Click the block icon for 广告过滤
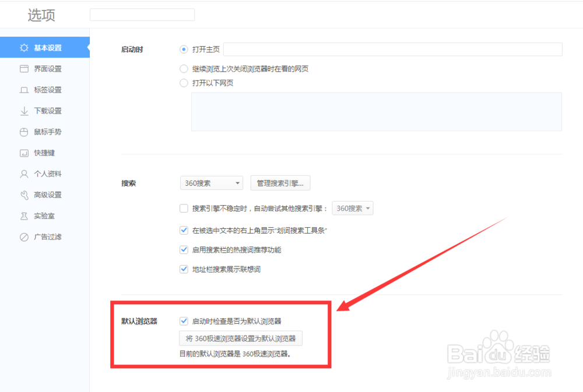Image resolution: width=583 pixels, height=392 pixels. tap(24, 237)
